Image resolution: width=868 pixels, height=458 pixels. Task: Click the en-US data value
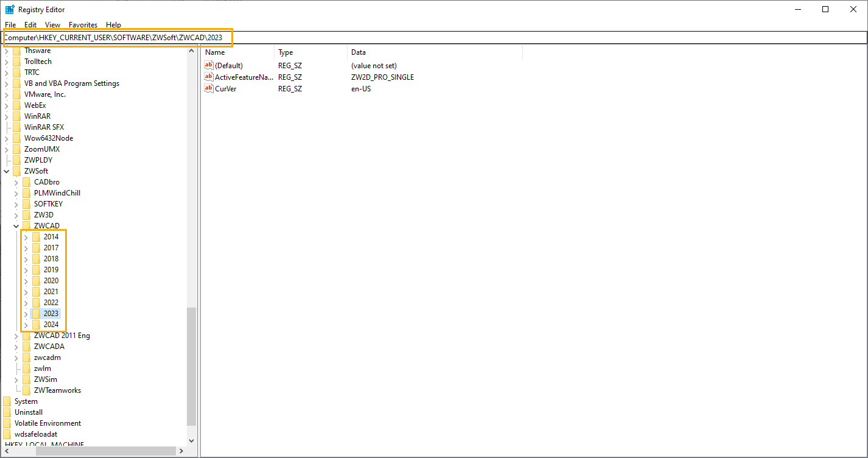click(x=361, y=89)
